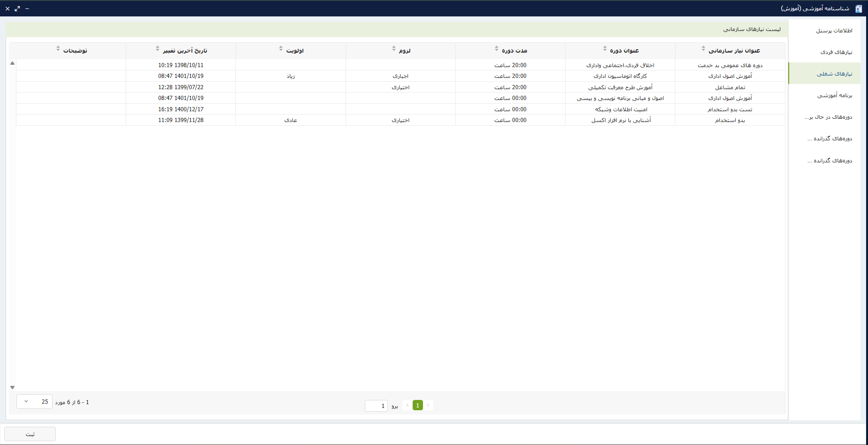Sort by اولویت column icon
Viewport: 868px width, 445px height.
point(281,49)
